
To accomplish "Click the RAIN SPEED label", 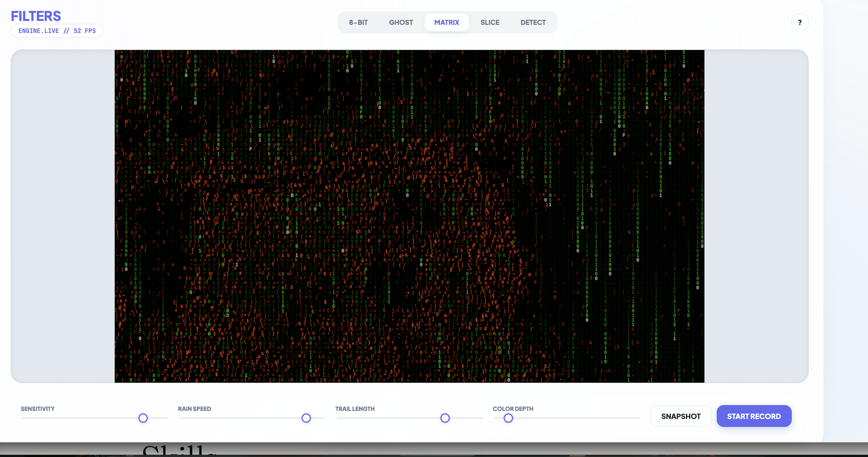I will tap(195, 409).
